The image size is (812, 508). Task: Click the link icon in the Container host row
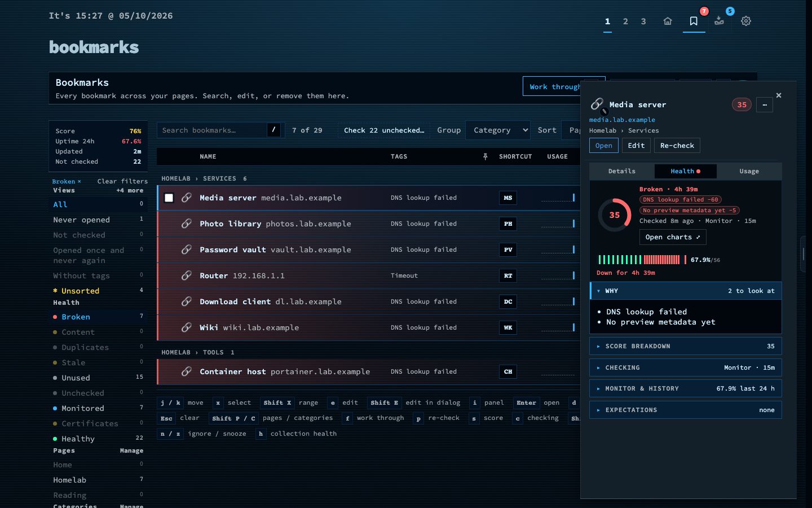point(187,371)
